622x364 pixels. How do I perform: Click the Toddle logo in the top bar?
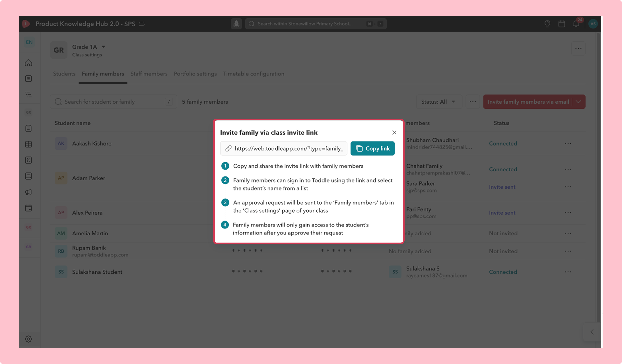click(26, 24)
